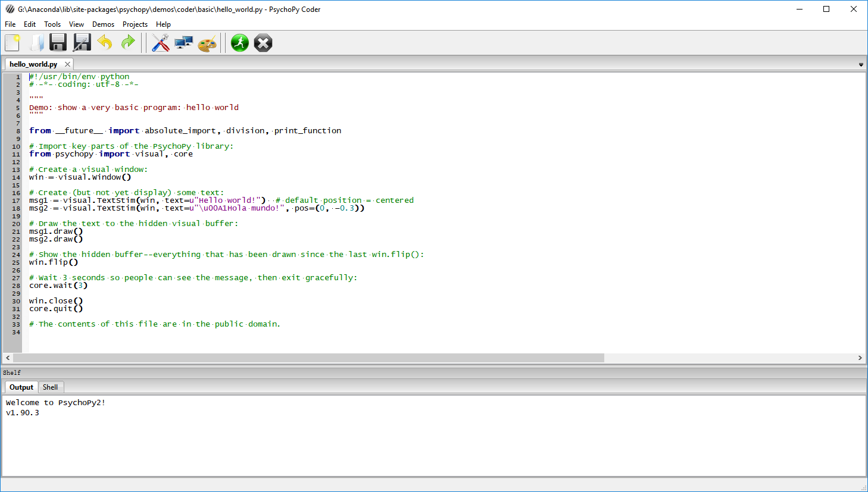The height and width of the screenshot is (492, 868).
Task: Click the '# Import key parts' comment line
Action: pyautogui.click(x=131, y=146)
